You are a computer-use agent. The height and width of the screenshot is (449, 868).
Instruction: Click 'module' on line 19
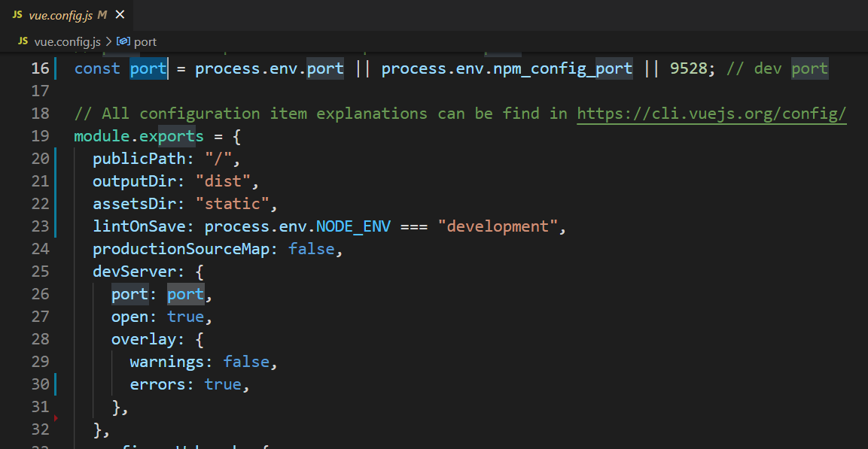coord(102,136)
